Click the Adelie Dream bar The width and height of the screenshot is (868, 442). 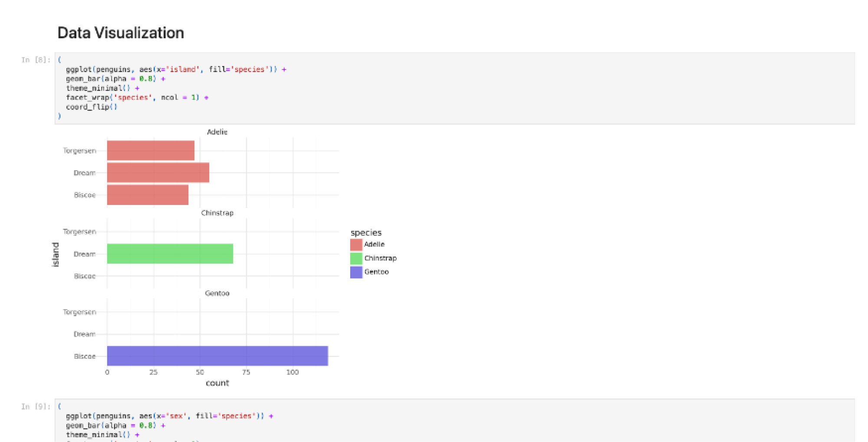(158, 173)
